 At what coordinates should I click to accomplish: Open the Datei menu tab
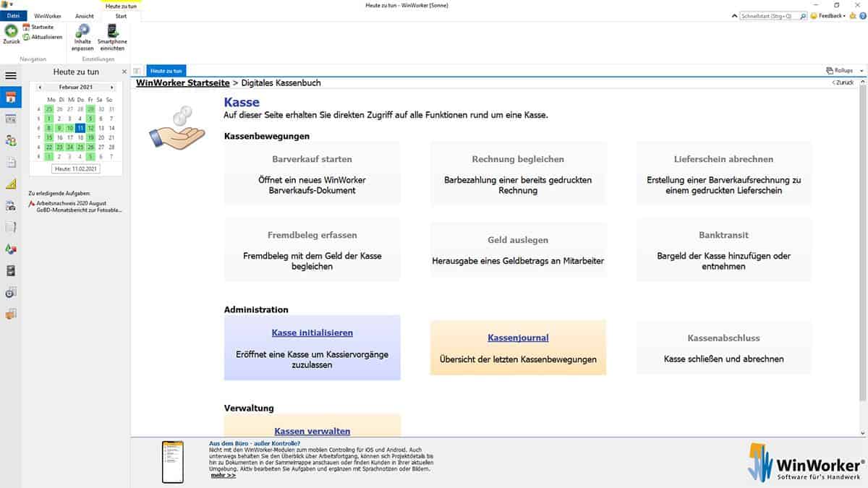[13, 16]
